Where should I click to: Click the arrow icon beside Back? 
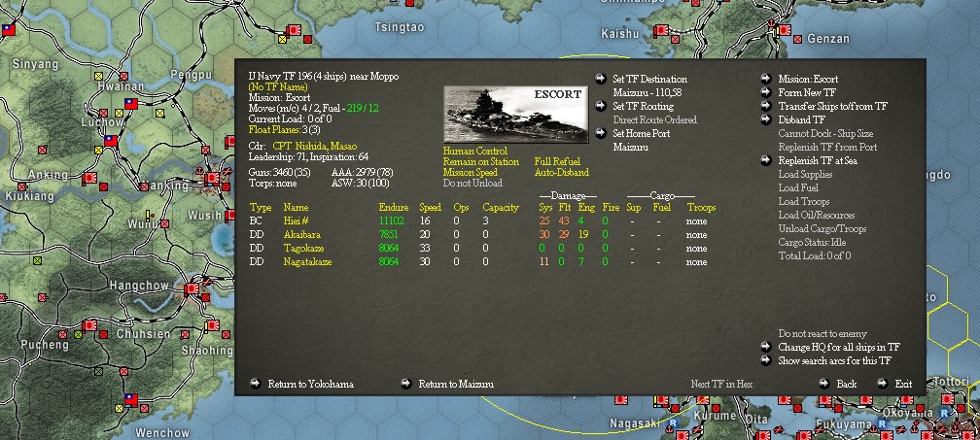click(824, 384)
